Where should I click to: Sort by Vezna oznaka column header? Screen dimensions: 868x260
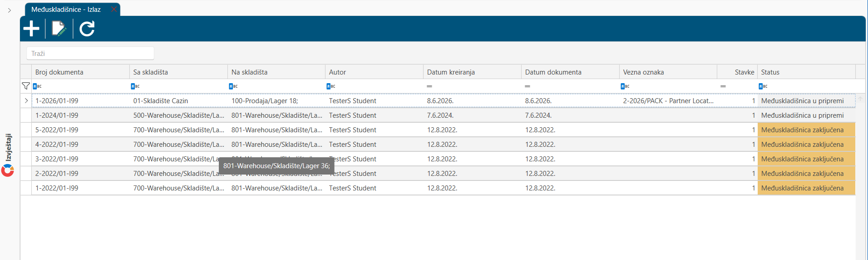(668, 72)
